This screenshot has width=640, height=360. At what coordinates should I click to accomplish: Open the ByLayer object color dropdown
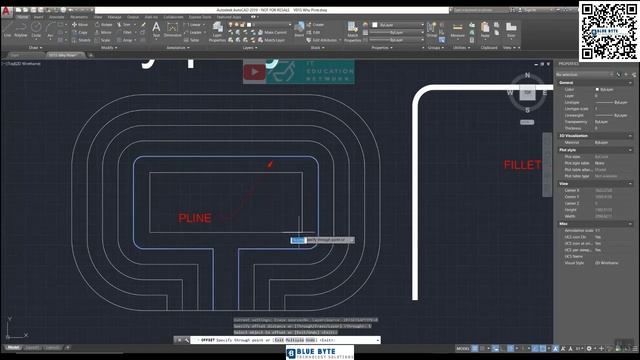pyautogui.click(x=398, y=25)
